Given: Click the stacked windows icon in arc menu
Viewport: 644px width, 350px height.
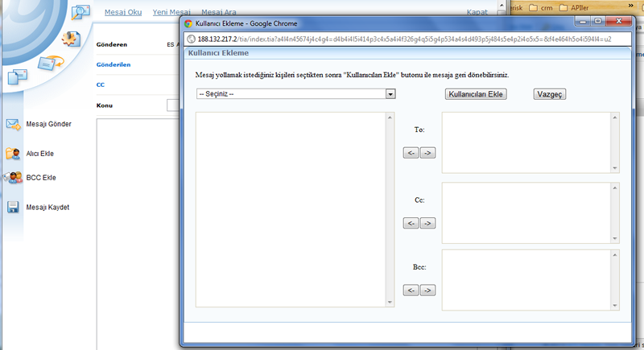Looking at the screenshot, I should pos(18,77).
